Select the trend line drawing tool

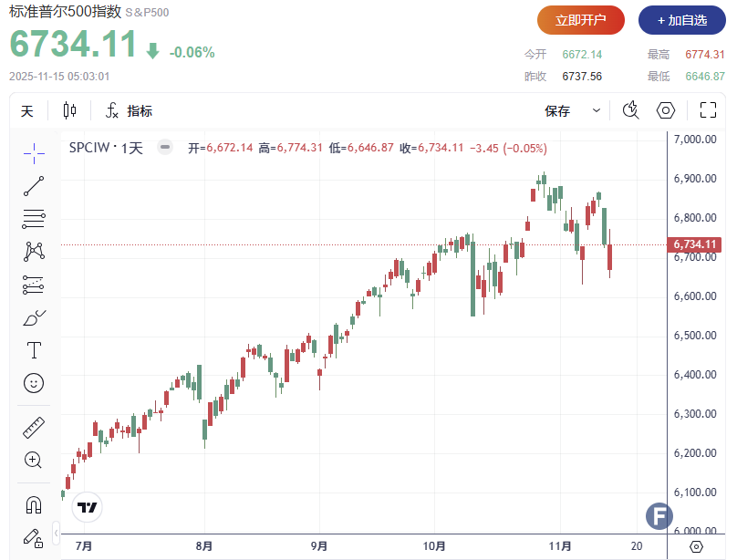coord(34,186)
